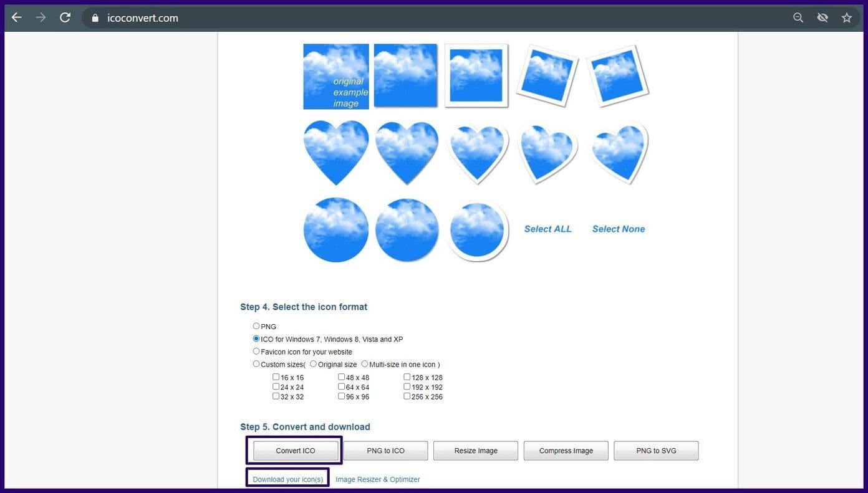
Task: Check the 16 x 16 size box
Action: [276, 377]
